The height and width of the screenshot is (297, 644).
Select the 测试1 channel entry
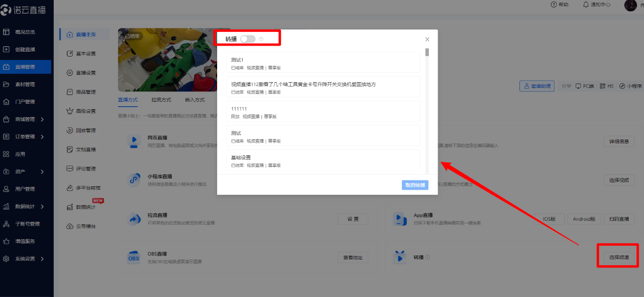pyautogui.click(x=322, y=62)
